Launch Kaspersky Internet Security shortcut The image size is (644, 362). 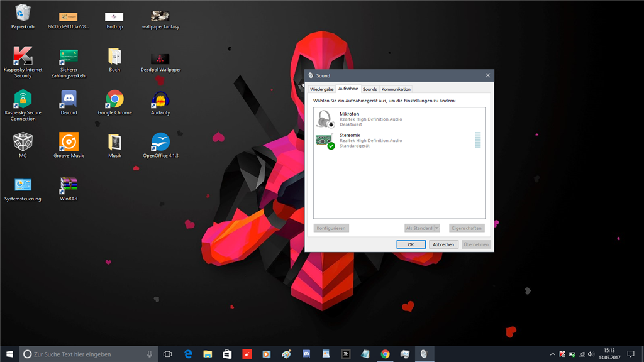23,62
